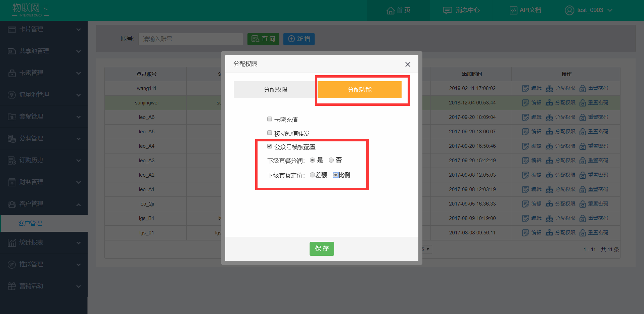Open the message center icon

pyautogui.click(x=447, y=10)
